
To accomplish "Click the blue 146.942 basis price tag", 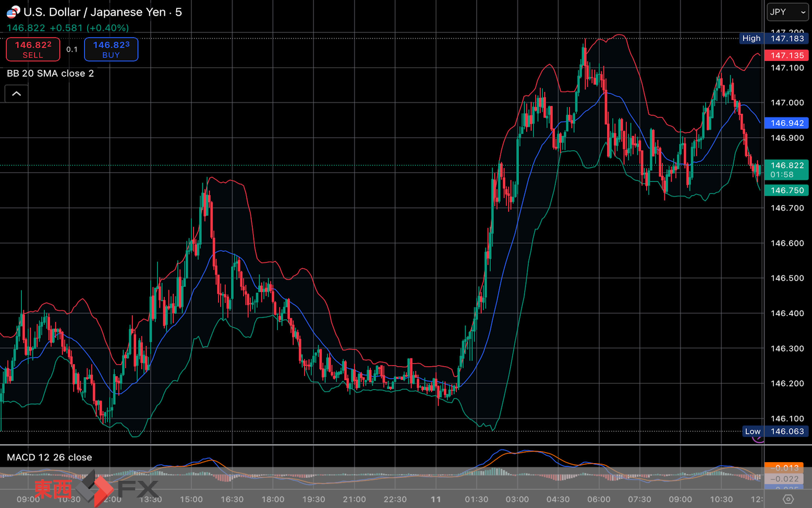I will point(787,123).
